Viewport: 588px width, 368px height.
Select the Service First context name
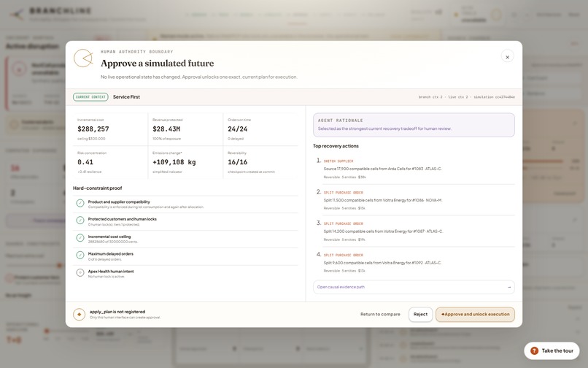point(126,97)
